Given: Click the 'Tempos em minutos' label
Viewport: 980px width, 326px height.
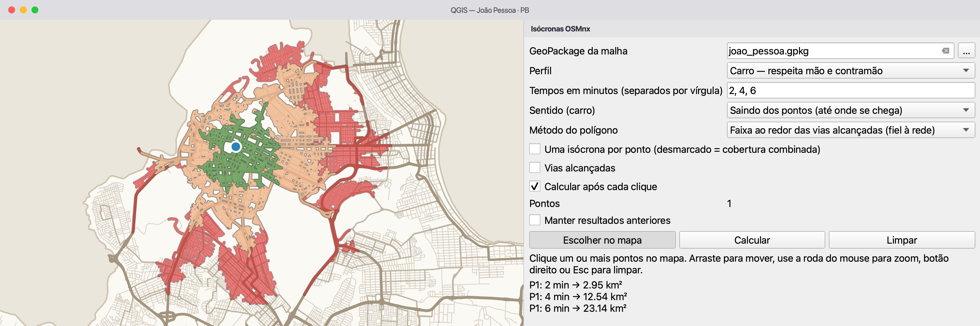Looking at the screenshot, I should [626, 91].
